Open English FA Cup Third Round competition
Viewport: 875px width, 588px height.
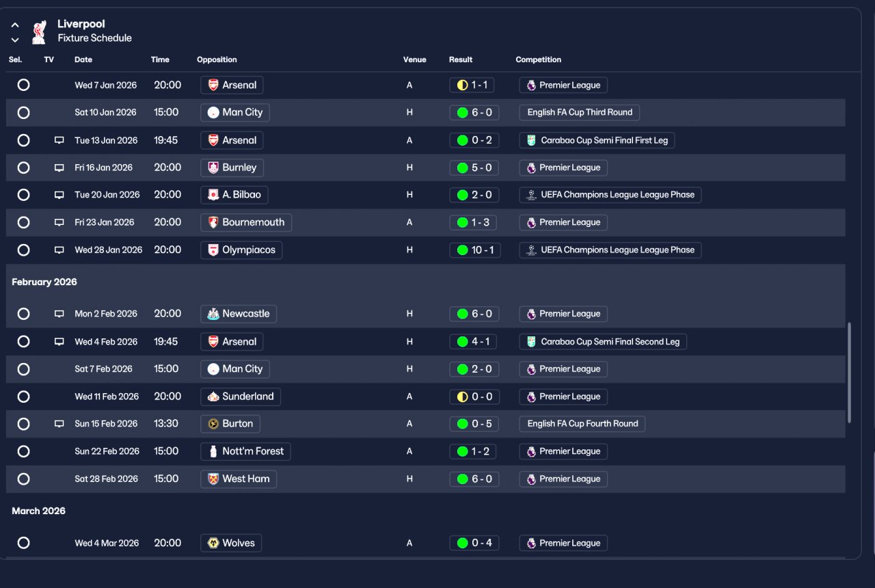pyautogui.click(x=580, y=112)
